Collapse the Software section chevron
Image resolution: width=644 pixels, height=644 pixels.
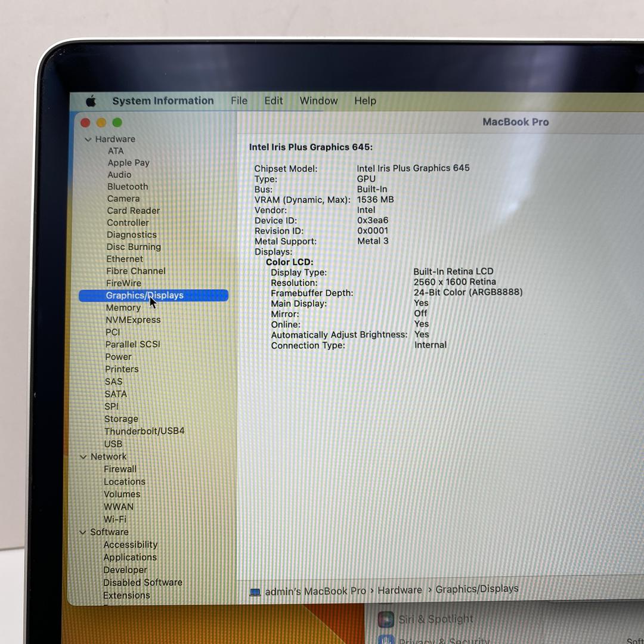tap(82, 532)
